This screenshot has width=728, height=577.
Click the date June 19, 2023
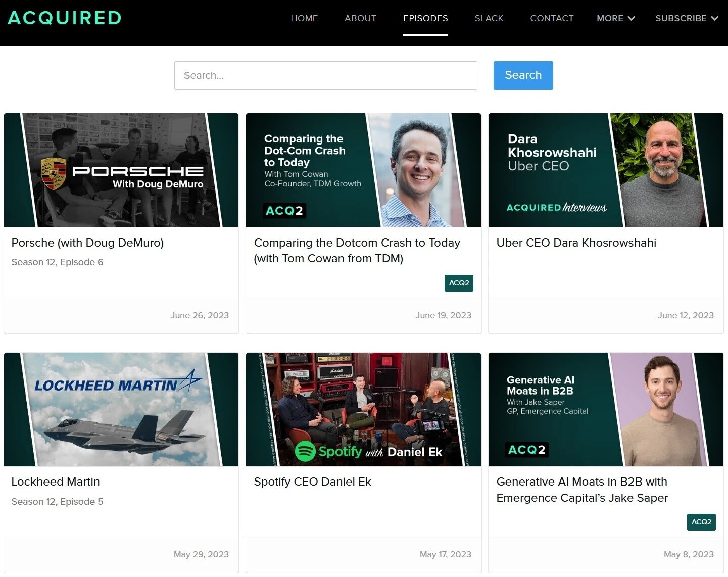click(x=443, y=315)
